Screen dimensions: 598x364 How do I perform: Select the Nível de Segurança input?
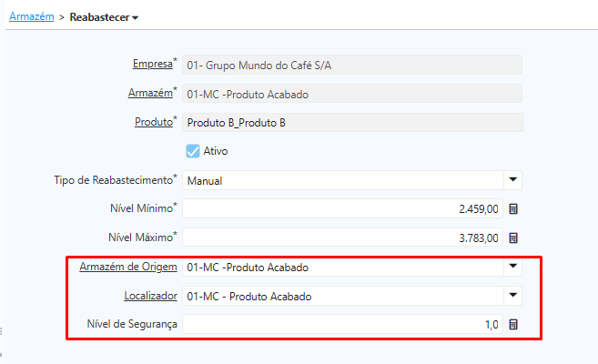(342, 325)
